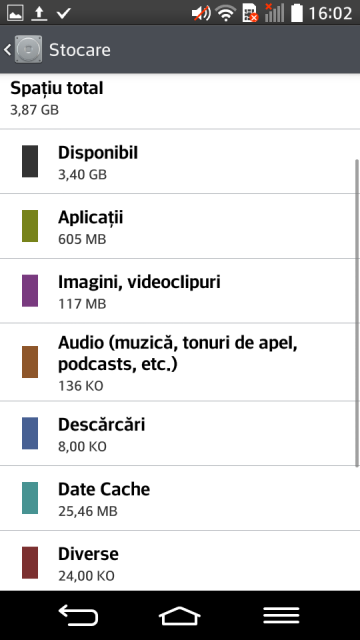Tap the Stocare disk icon in header
The image size is (360, 640).
(29, 49)
